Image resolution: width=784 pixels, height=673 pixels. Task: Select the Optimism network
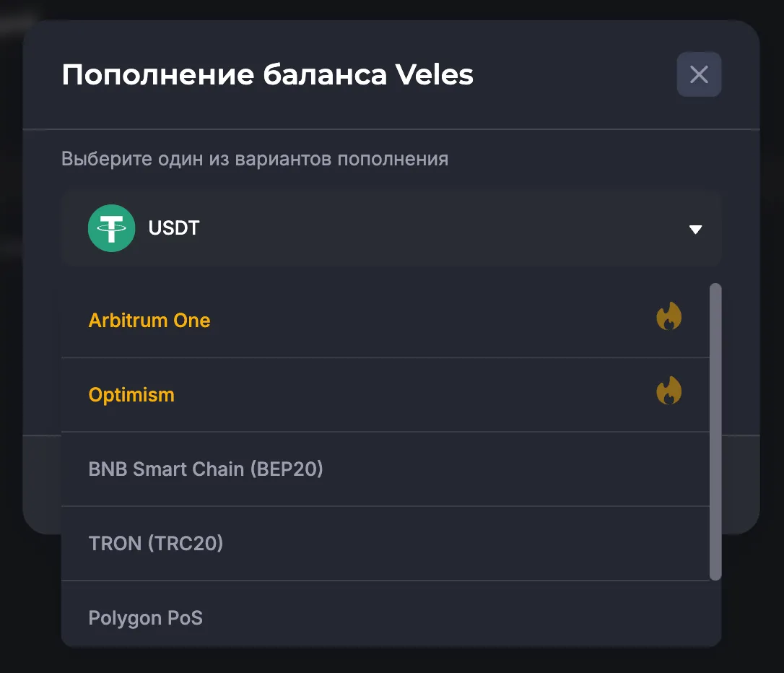coord(131,394)
